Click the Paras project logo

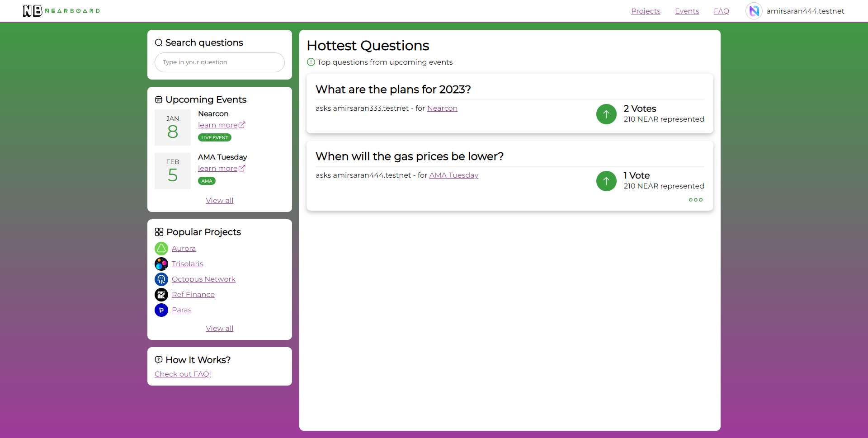(161, 310)
